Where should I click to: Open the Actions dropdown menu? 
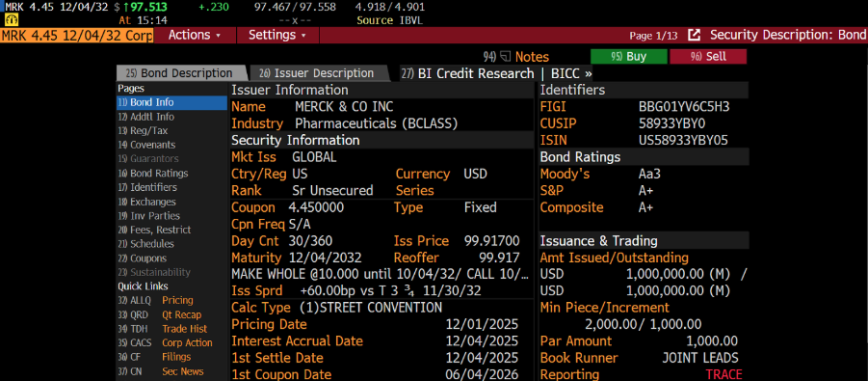[195, 35]
